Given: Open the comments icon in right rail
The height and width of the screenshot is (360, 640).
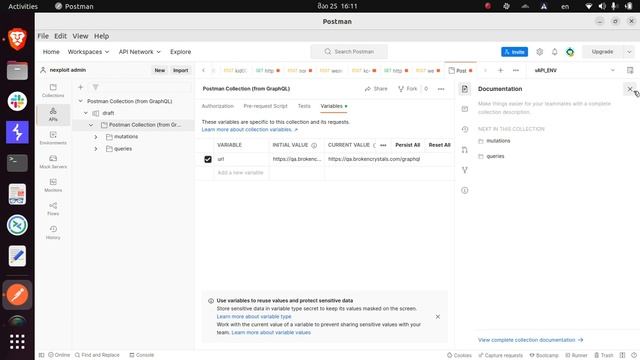Looking at the screenshot, I should click(x=464, y=109).
